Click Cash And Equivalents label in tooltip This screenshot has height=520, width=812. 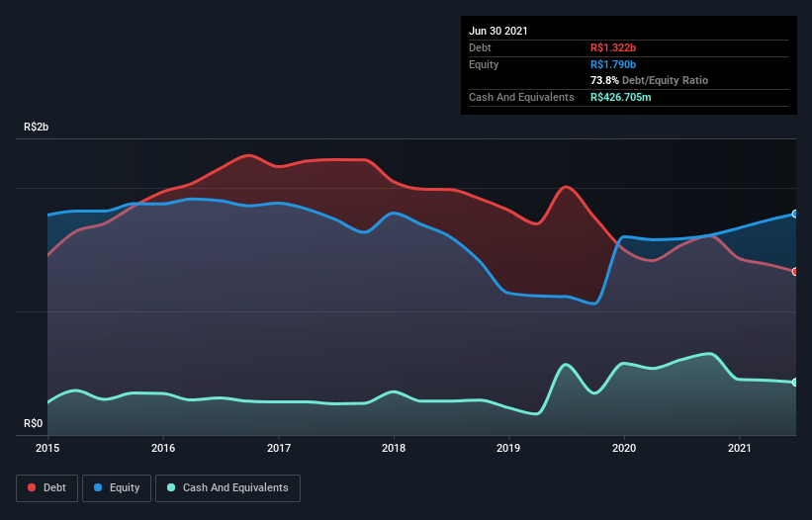pyautogui.click(x=521, y=97)
